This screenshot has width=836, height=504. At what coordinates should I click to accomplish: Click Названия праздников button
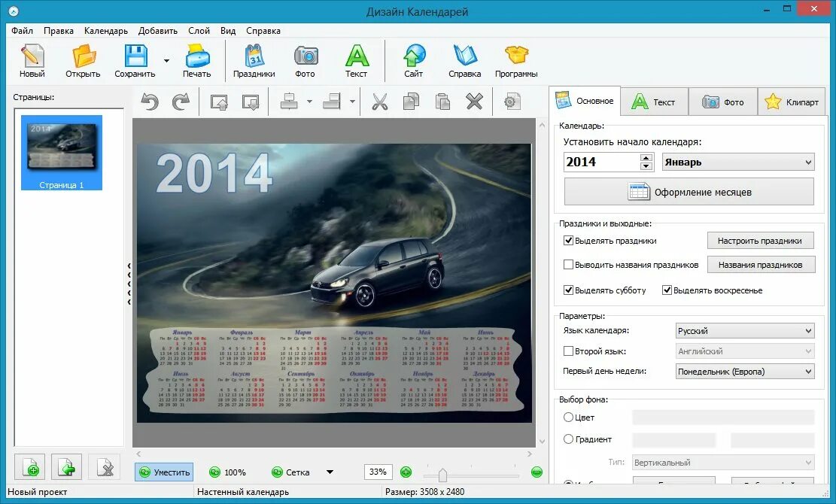click(761, 264)
